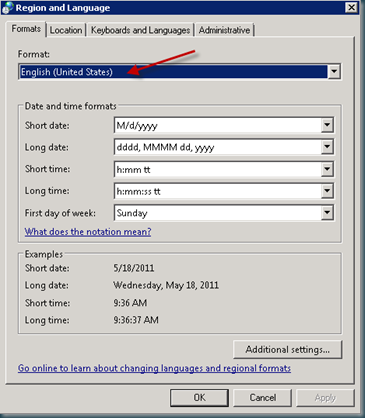Click the Region and Language globe icon
365x418 pixels.
pos(7,8)
